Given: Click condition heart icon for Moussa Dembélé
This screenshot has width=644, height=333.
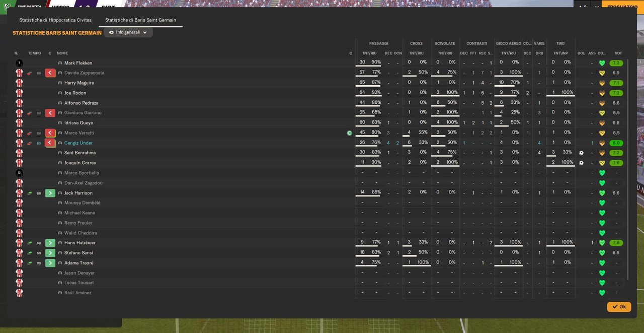Looking at the screenshot, I should point(602,203).
